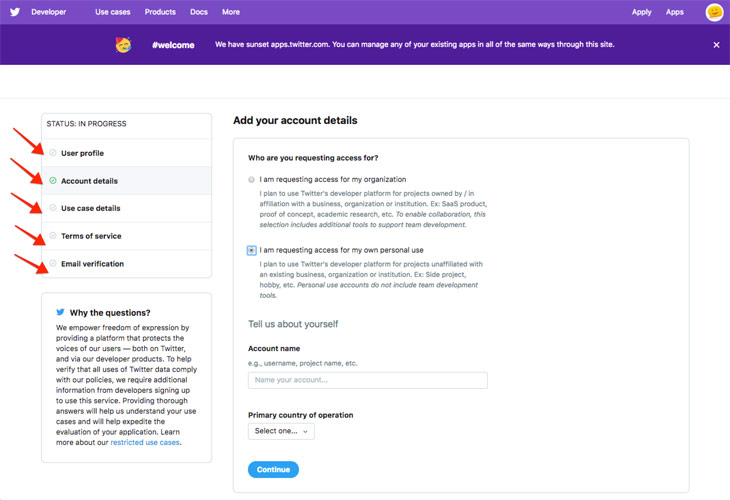Screen dimensions: 730x500
Task: Open the Docs menu item
Action: pos(199,12)
